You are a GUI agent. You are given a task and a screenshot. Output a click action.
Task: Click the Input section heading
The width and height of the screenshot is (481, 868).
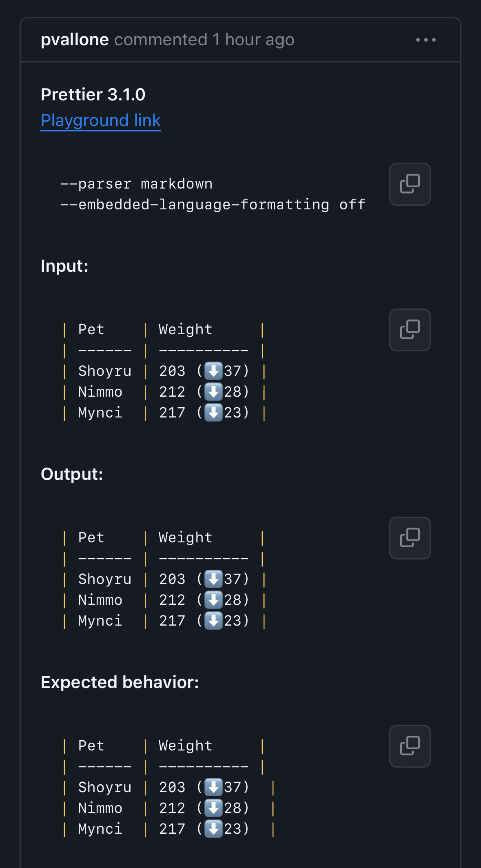pos(64,266)
